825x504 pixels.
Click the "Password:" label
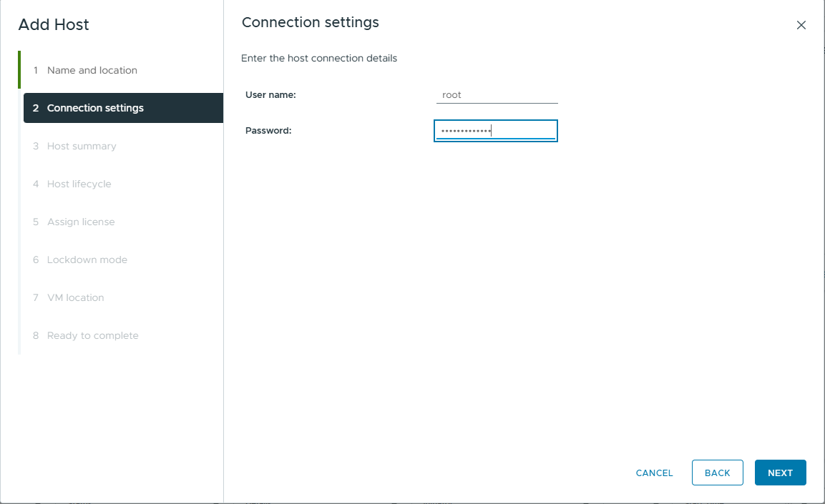click(268, 130)
